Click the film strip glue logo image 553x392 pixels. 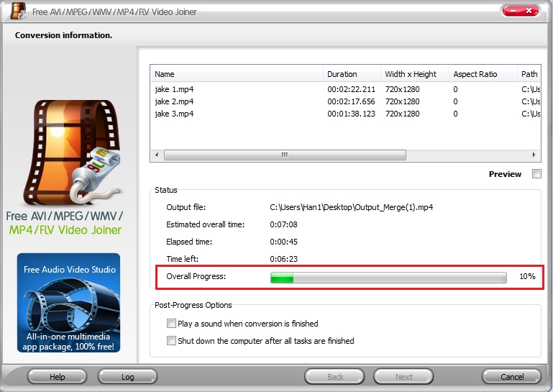coord(74,152)
